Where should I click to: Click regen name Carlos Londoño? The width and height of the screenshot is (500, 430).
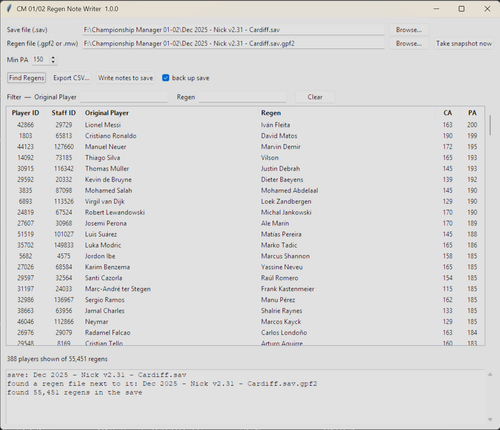pyautogui.click(x=284, y=333)
